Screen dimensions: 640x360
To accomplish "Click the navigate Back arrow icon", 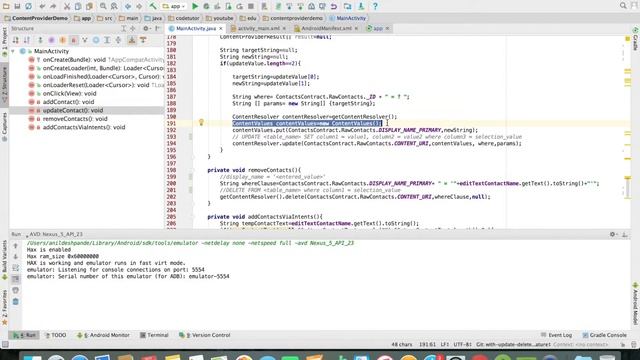I will coord(128,6).
